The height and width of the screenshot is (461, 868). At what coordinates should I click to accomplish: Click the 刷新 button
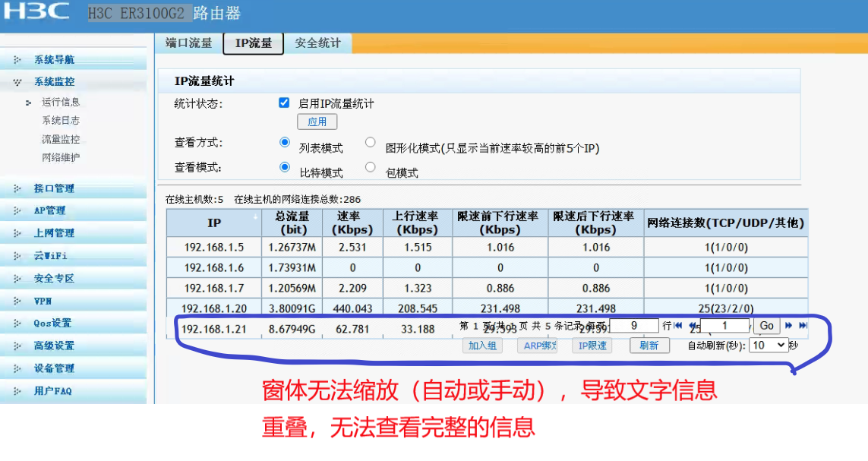tap(649, 346)
